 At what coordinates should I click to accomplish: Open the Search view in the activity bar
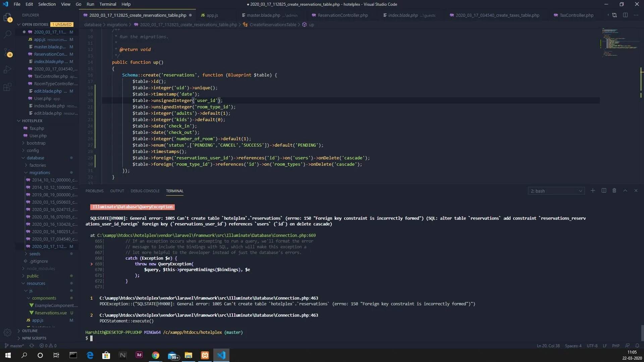click(x=7, y=35)
